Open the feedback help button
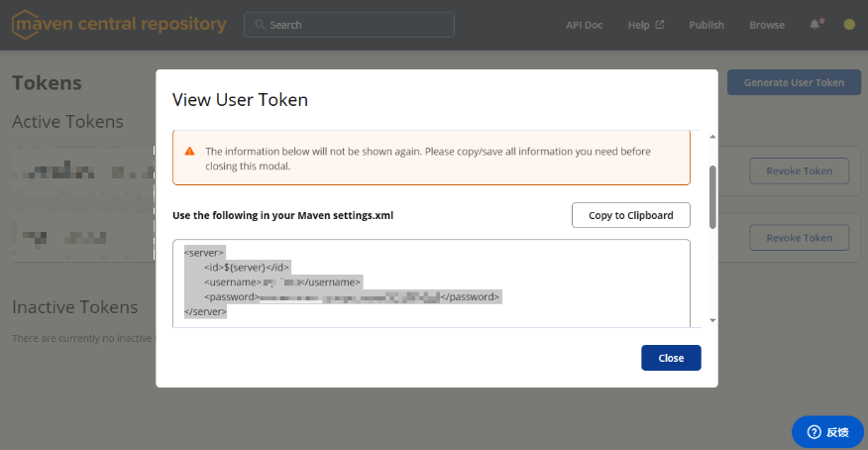This screenshot has width=868, height=450. (x=827, y=432)
